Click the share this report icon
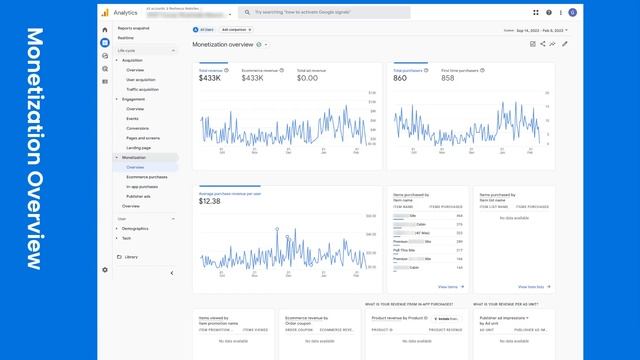 pyautogui.click(x=543, y=44)
